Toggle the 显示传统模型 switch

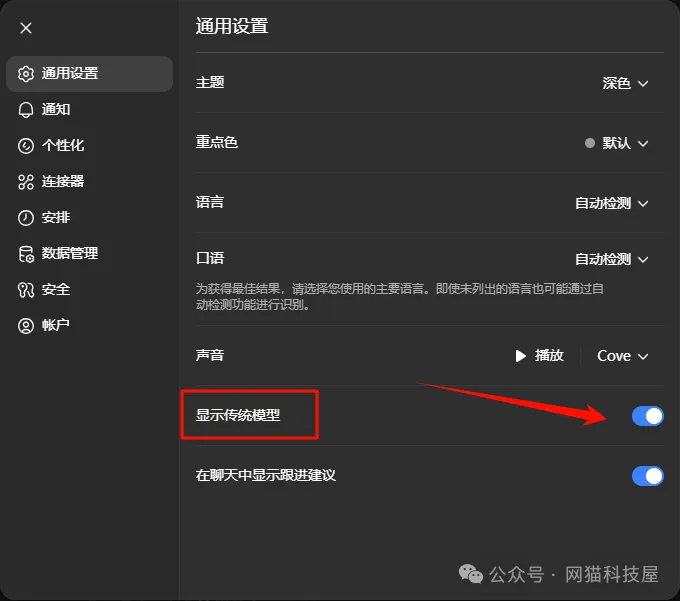click(647, 416)
